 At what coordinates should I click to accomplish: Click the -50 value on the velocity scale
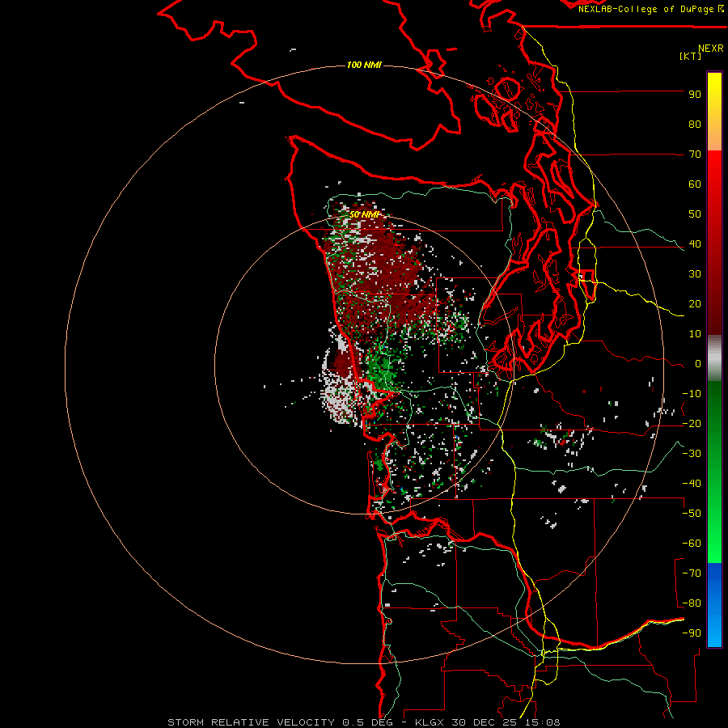[x=692, y=514]
